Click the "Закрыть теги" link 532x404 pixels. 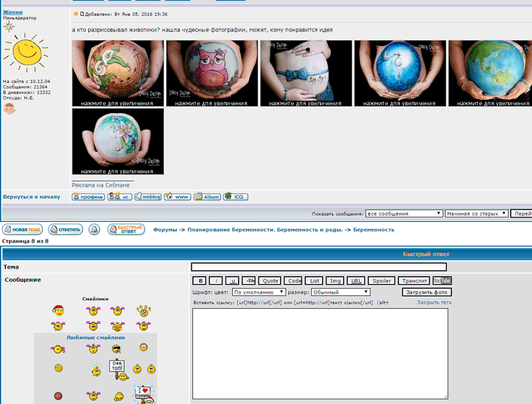[434, 302]
